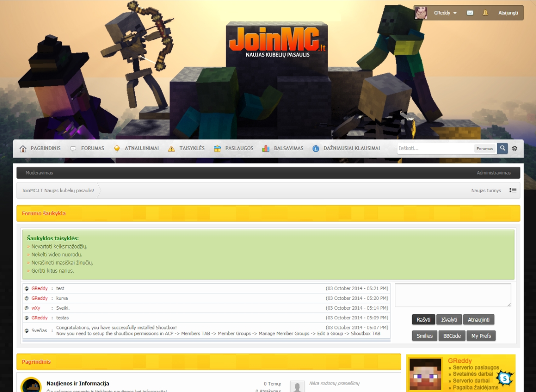Open the Smilies panel
Viewport: 536px width, 392px height.
coord(425,336)
